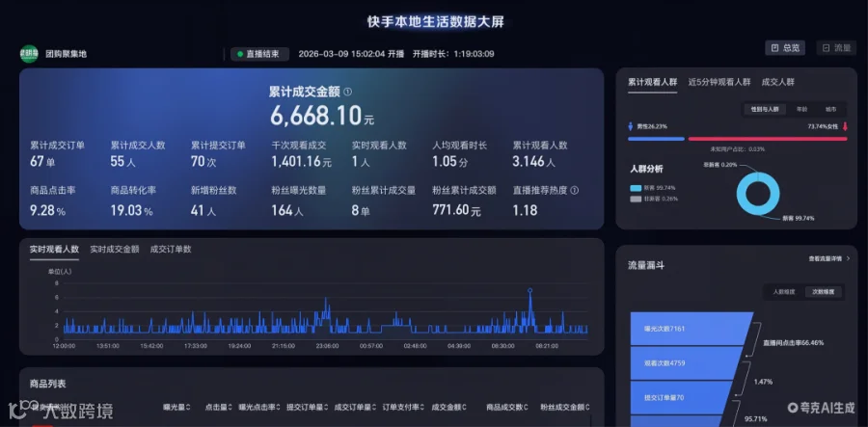Switch the funnel to 次数维度
868x427 pixels.
click(824, 291)
